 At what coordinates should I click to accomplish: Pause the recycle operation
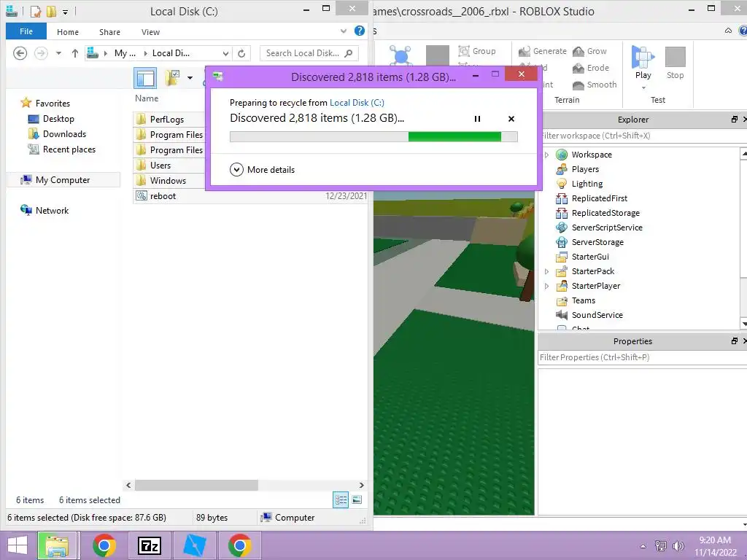pos(477,119)
